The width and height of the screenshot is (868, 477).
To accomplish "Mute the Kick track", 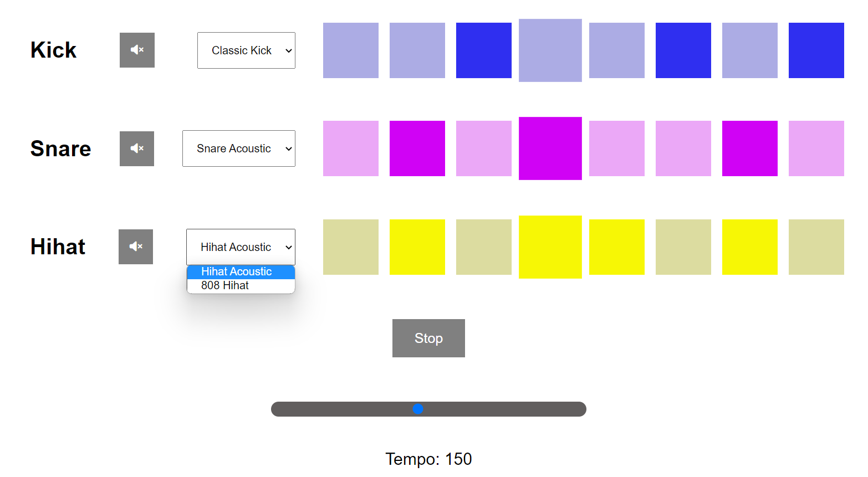I will coord(137,50).
